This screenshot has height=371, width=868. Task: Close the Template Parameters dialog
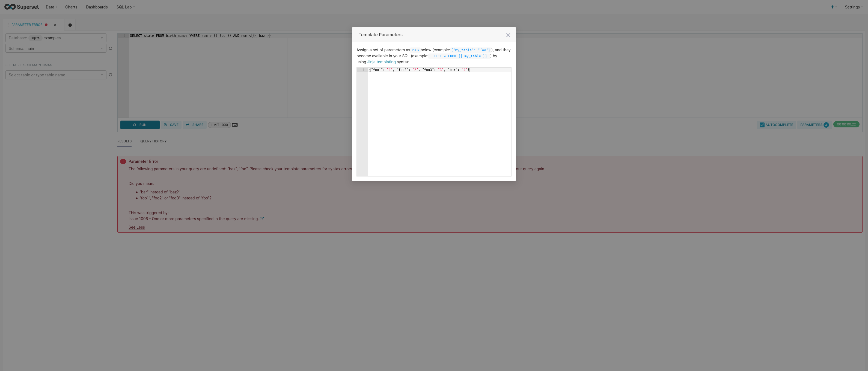point(508,35)
